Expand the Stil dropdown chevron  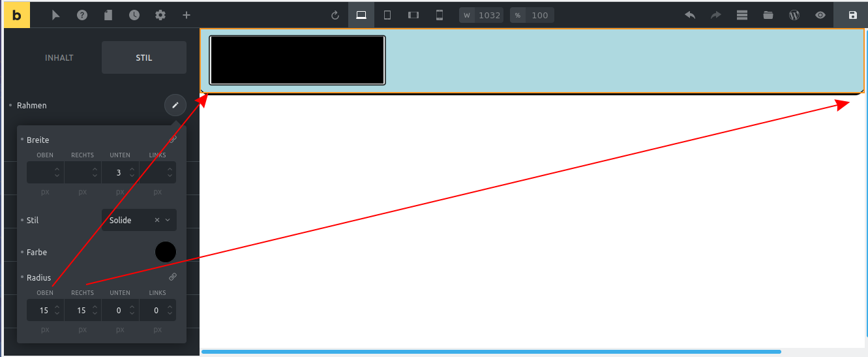coord(168,220)
